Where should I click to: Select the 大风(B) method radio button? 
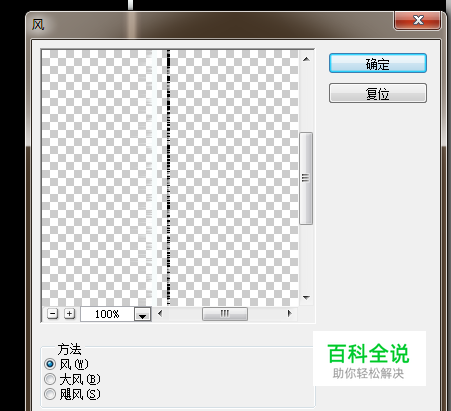pyautogui.click(x=50, y=379)
